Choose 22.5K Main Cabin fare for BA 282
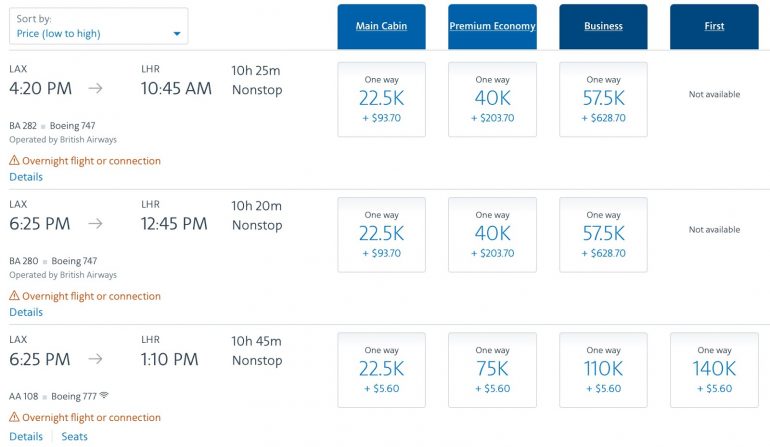Image resolution: width=770 pixels, height=447 pixels. (x=381, y=99)
